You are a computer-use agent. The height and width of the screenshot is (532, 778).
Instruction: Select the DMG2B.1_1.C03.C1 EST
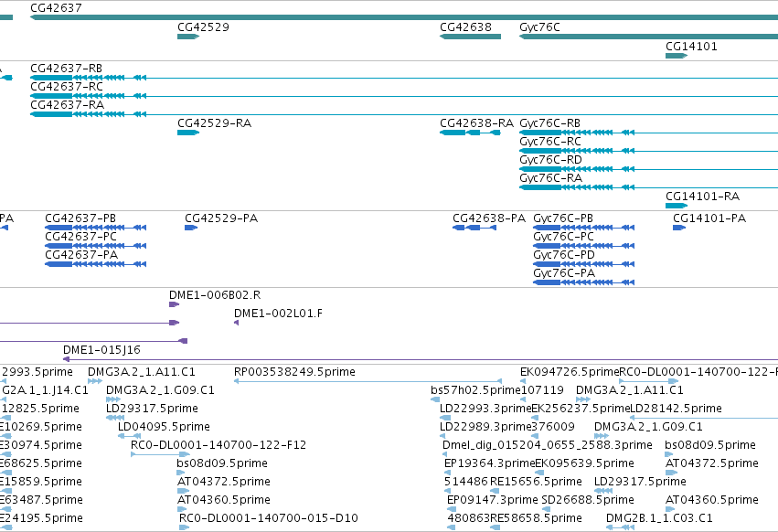click(x=620, y=528)
